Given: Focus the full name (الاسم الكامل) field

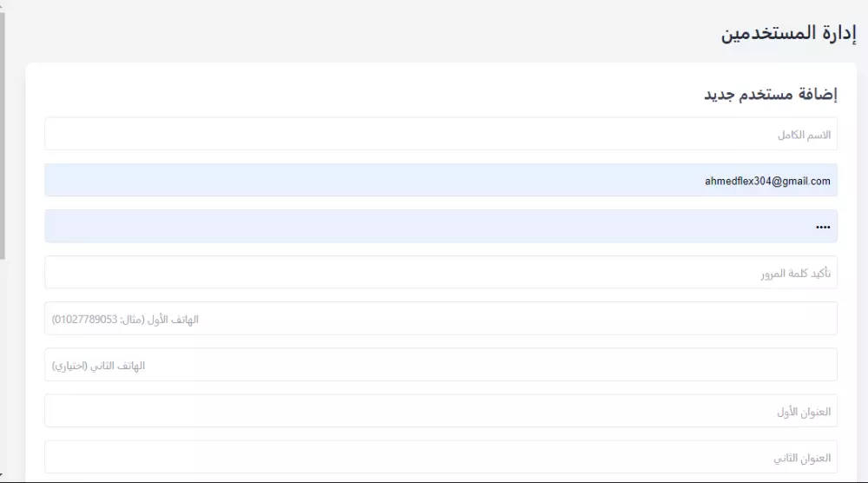Looking at the screenshot, I should (441, 135).
